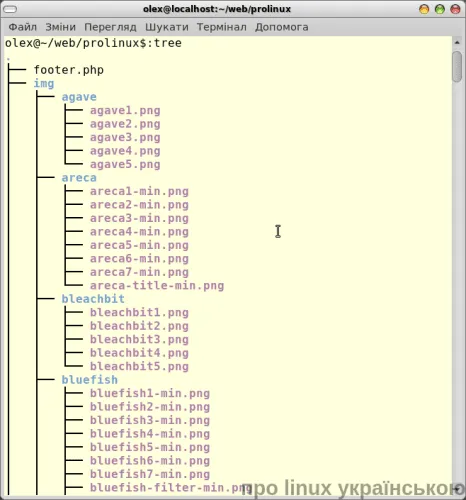Viewport: 466px width, 500px height.
Task: Click the bleachbit directory name
Action: pyautogui.click(x=93, y=299)
